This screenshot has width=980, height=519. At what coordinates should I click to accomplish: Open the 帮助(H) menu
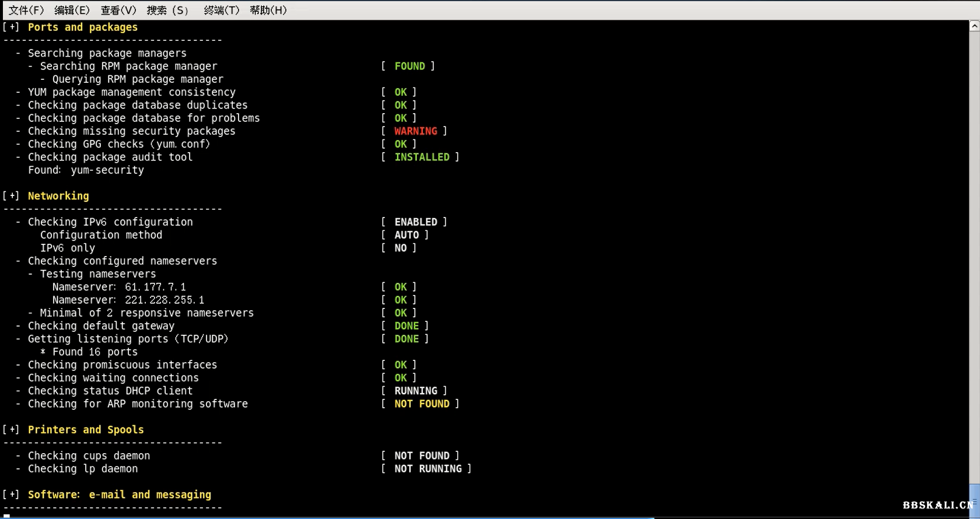pos(268,10)
